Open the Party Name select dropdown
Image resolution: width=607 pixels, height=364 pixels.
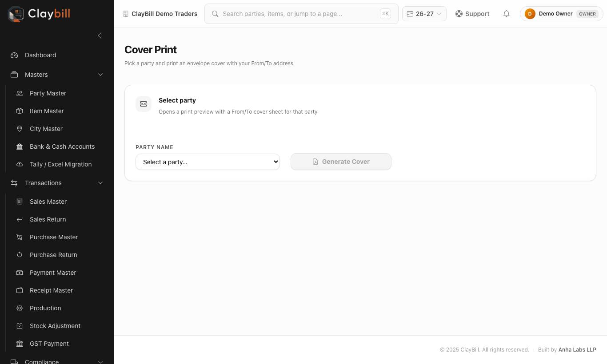click(208, 162)
